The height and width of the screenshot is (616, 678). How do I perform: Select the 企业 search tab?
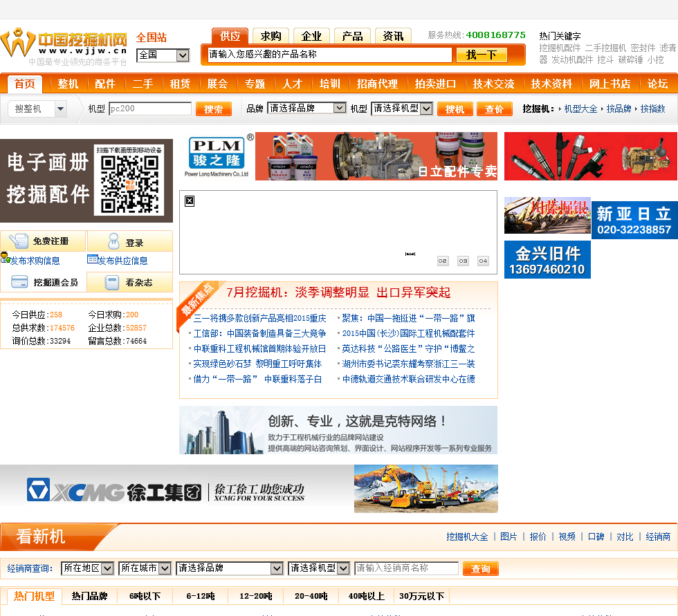click(311, 36)
